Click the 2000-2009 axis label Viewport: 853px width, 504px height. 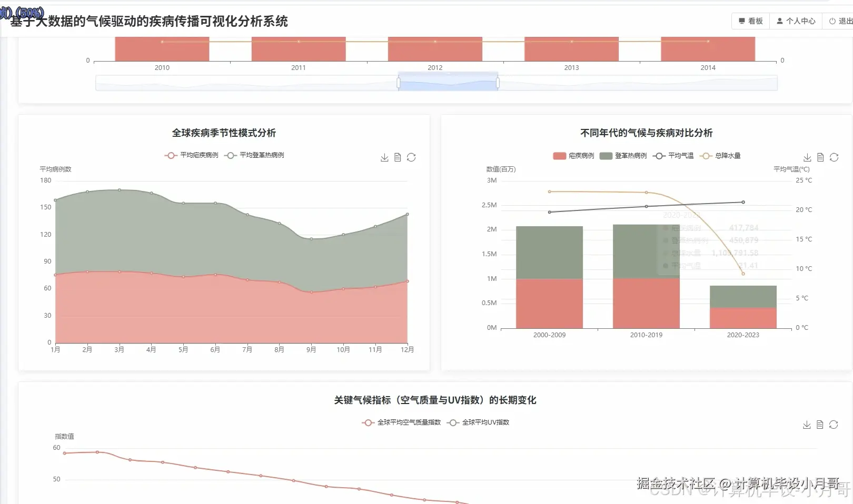tap(549, 335)
